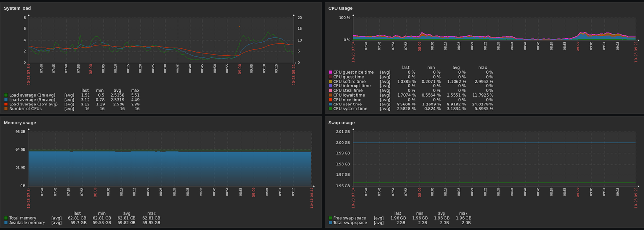Select the Number of CPUs legend entry

[25, 109]
